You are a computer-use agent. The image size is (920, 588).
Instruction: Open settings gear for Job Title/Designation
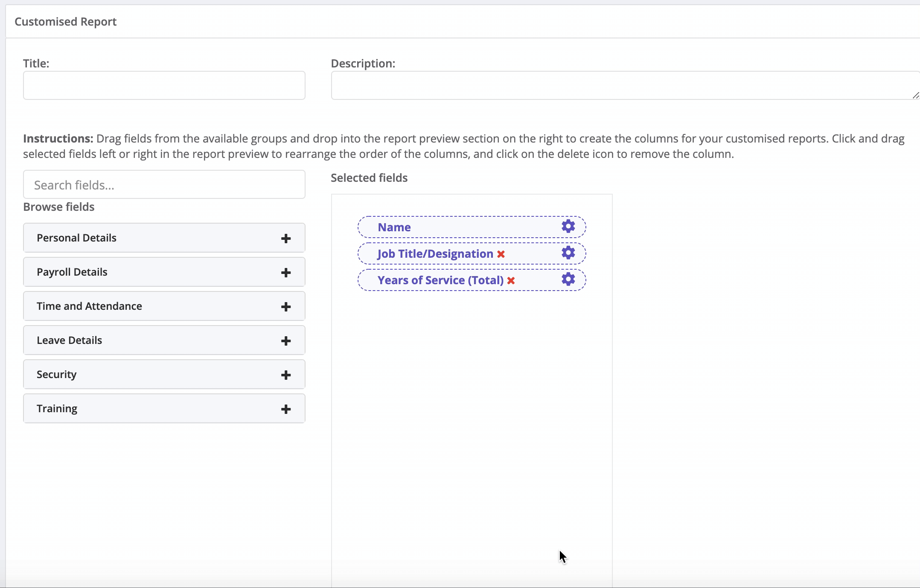tap(568, 253)
